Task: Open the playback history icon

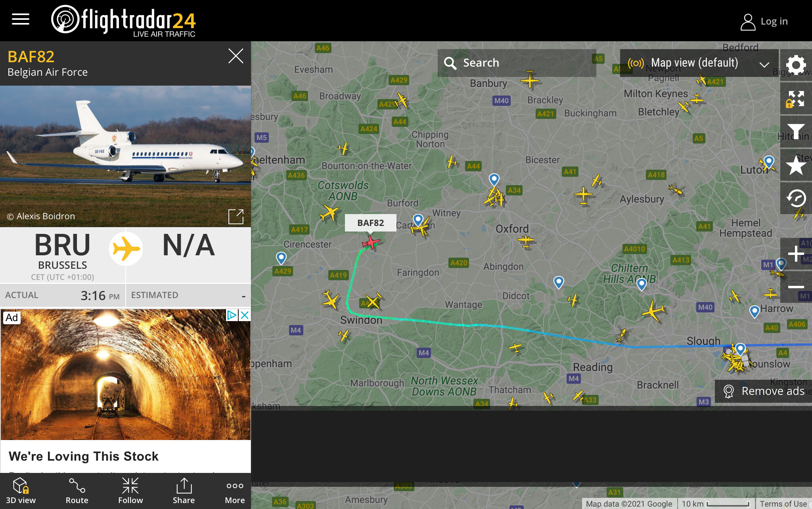Action: pos(796,198)
